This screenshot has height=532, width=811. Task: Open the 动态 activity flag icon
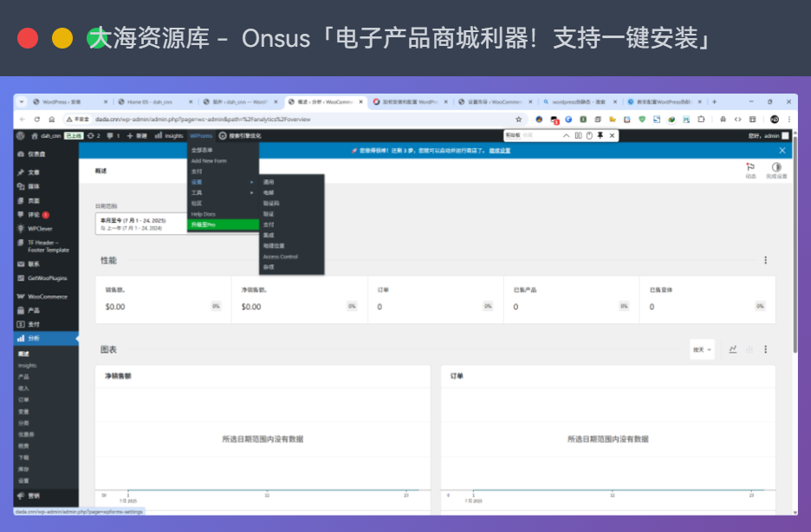pyautogui.click(x=750, y=166)
